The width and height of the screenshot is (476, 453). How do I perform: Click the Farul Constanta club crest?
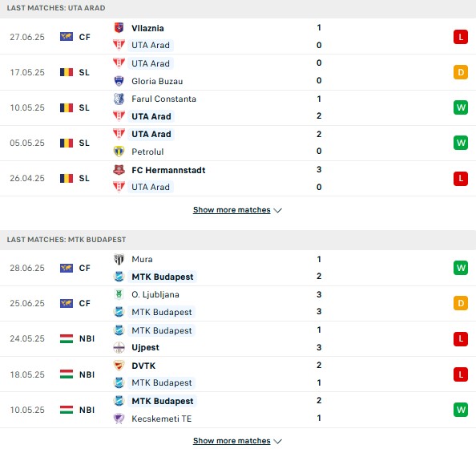119,99
